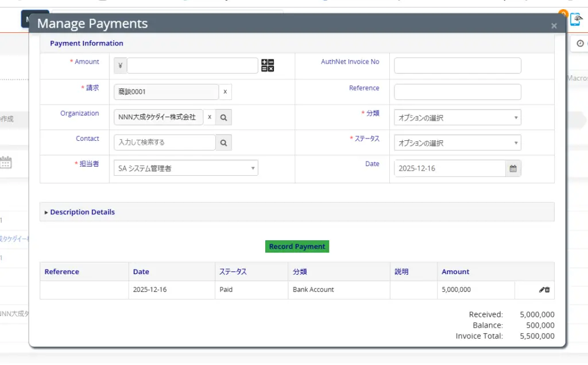Clear the 請求 field with its X button
The image size is (588, 365).
tap(225, 92)
